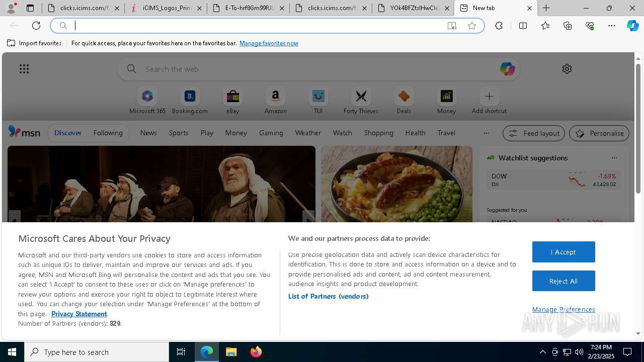Image resolution: width=644 pixels, height=362 pixels.
Task: Close the New tab tab
Action: point(529,8)
